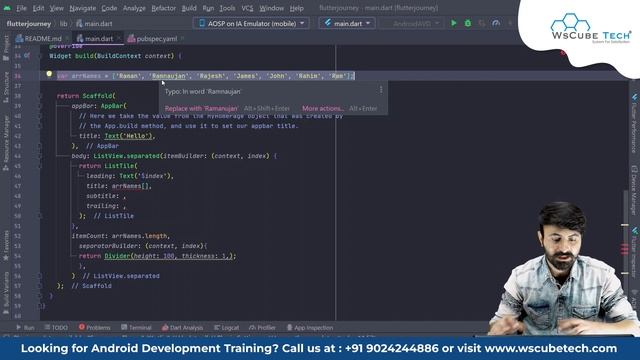640x360 pixels.
Task: Open the Dart Analysis tool window
Action: point(182,327)
